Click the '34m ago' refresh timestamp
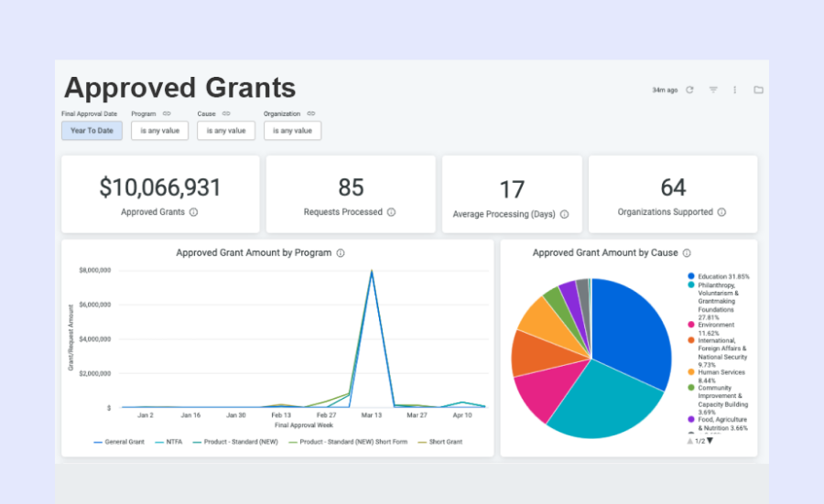The image size is (824, 504). click(x=665, y=91)
